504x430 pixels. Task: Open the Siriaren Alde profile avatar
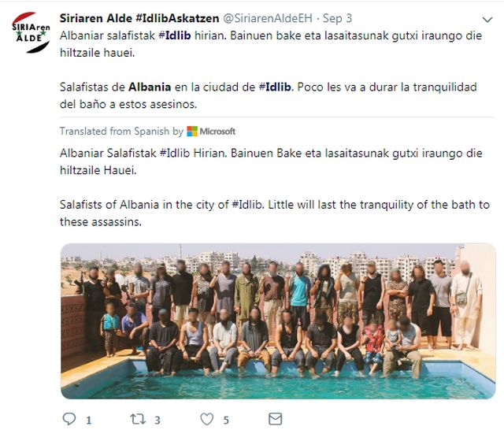pyautogui.click(x=31, y=32)
